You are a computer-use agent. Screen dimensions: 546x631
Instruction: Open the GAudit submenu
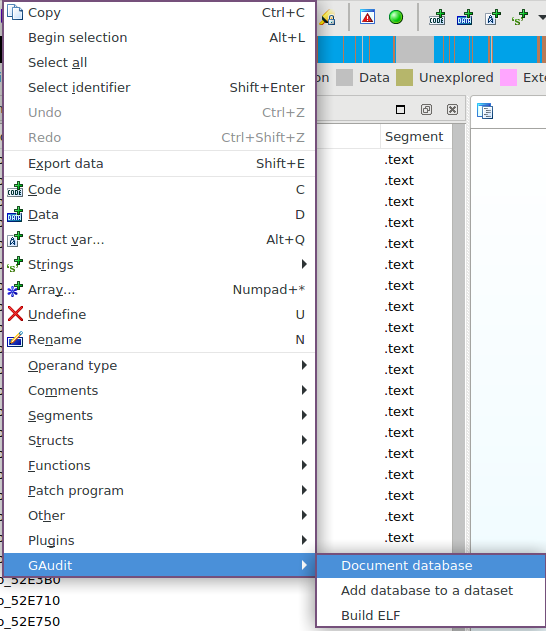(x=159, y=565)
